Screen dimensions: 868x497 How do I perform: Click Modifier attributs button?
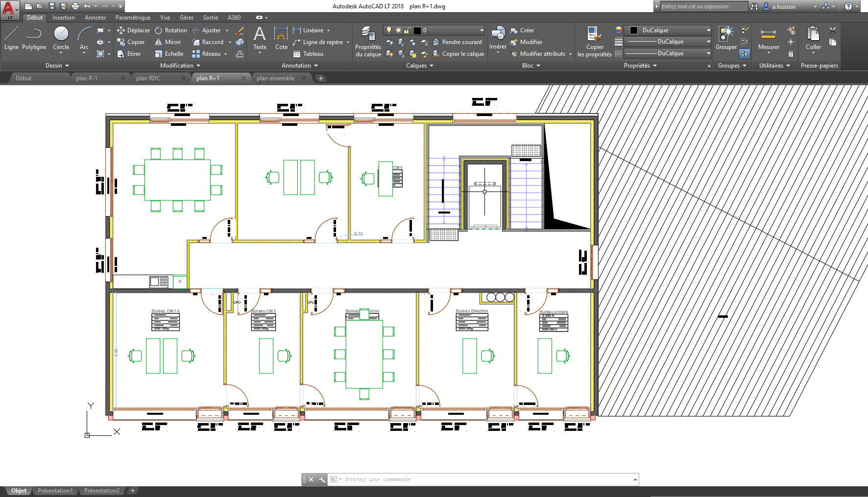pyautogui.click(x=538, y=54)
